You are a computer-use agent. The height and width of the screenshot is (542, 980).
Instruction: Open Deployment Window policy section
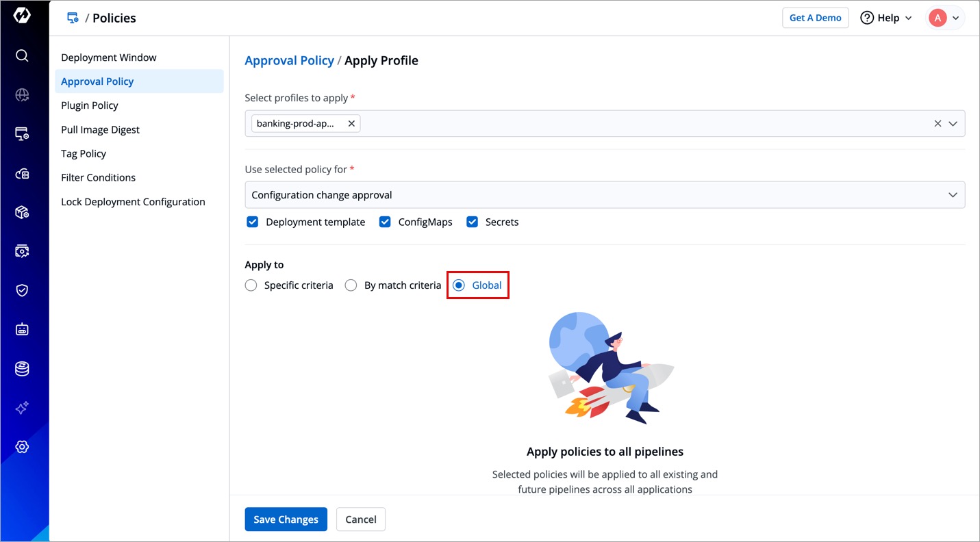109,57
